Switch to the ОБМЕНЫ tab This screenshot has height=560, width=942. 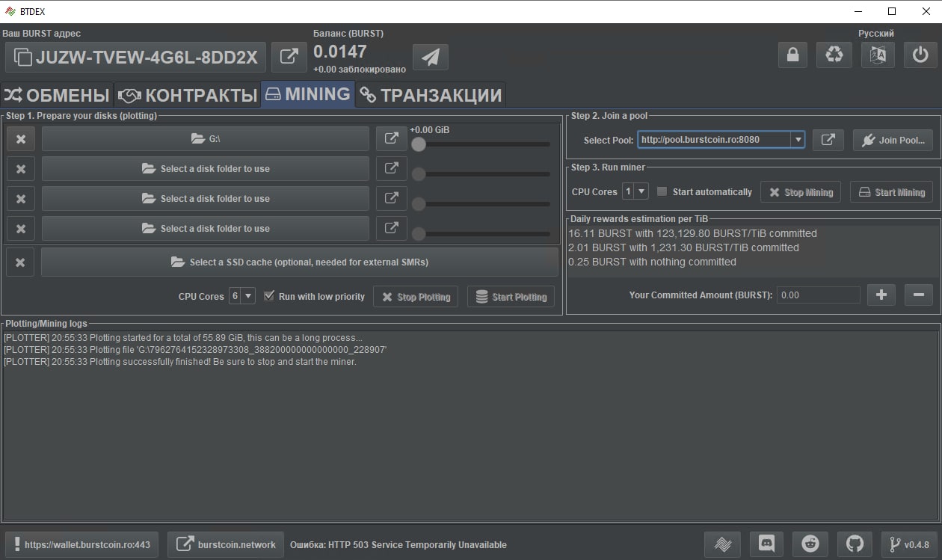[57, 95]
